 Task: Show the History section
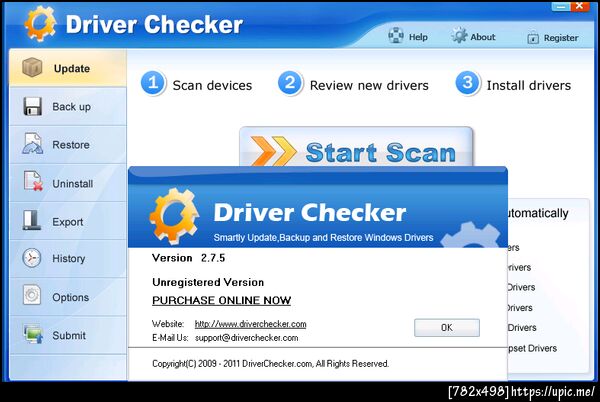pyautogui.click(x=68, y=259)
